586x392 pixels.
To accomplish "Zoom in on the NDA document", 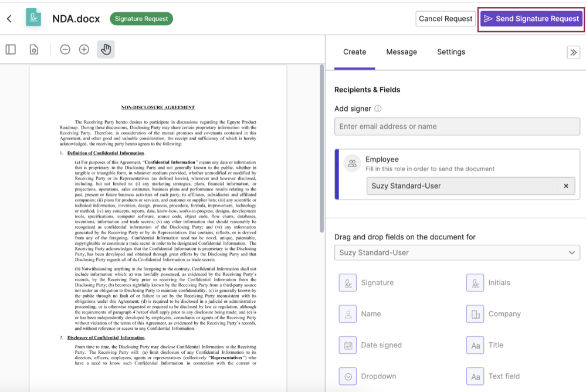I will tap(84, 49).
